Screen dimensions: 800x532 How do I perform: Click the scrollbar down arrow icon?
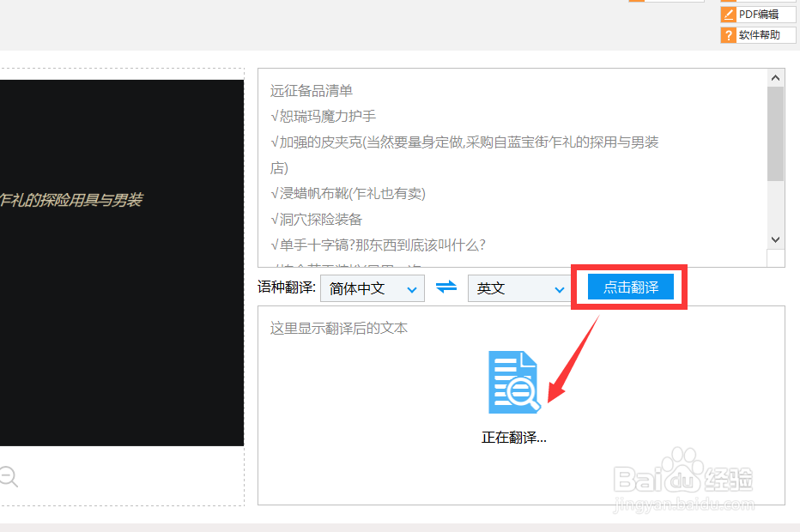(775, 239)
